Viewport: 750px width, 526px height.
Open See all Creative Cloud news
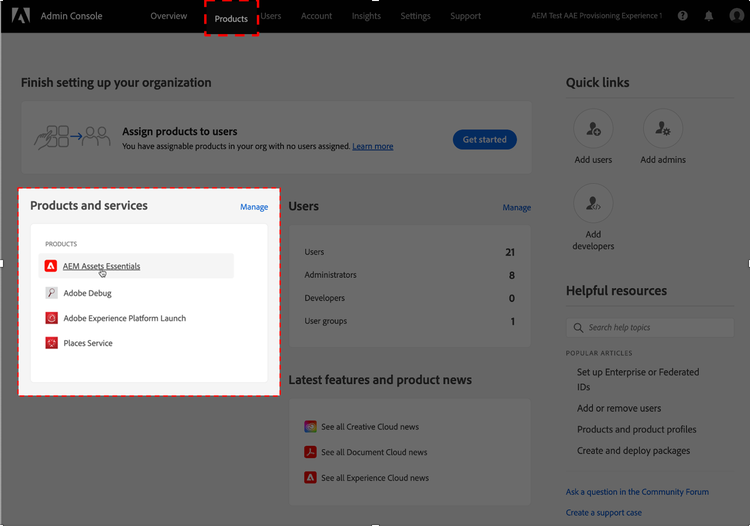tap(370, 427)
